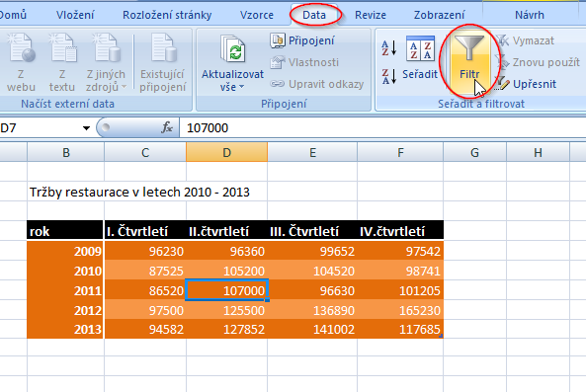586x392 pixels.
Task: Click the formula bar showing 107000
Action: coord(382,128)
